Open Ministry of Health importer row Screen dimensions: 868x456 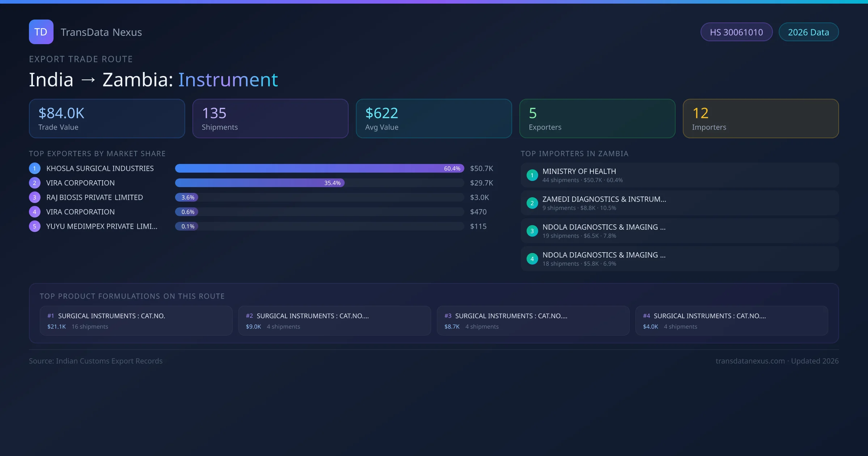(x=679, y=175)
